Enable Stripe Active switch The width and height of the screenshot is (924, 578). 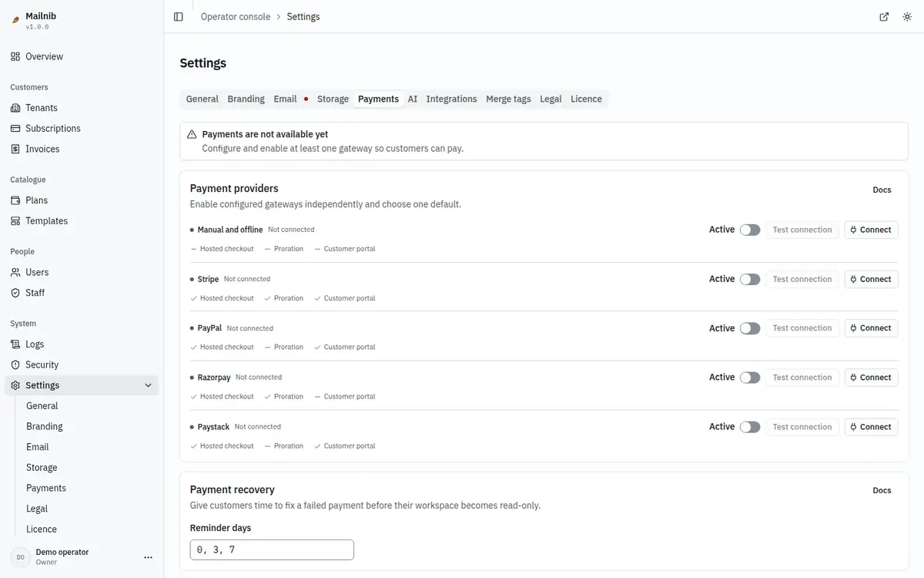pos(750,279)
